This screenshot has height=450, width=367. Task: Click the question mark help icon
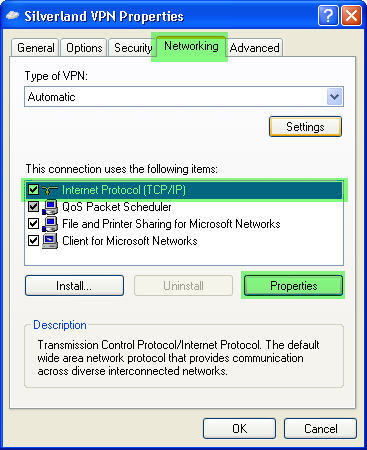coord(328,16)
